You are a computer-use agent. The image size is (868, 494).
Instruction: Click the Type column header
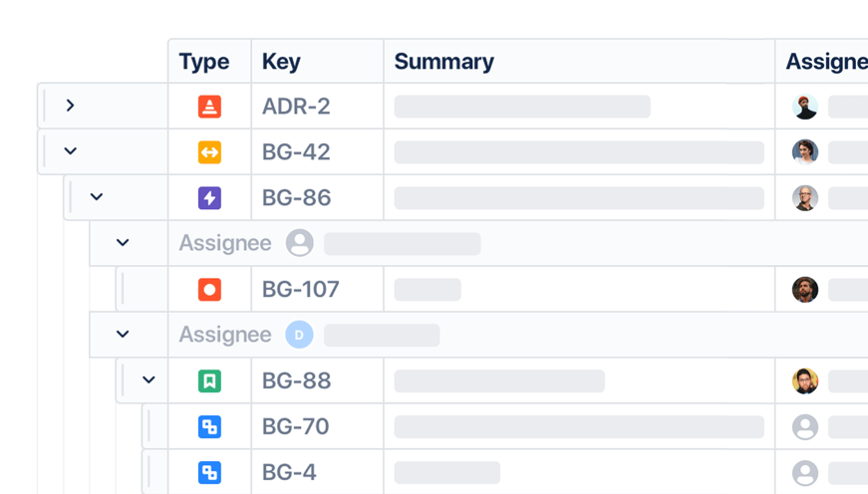click(x=204, y=62)
